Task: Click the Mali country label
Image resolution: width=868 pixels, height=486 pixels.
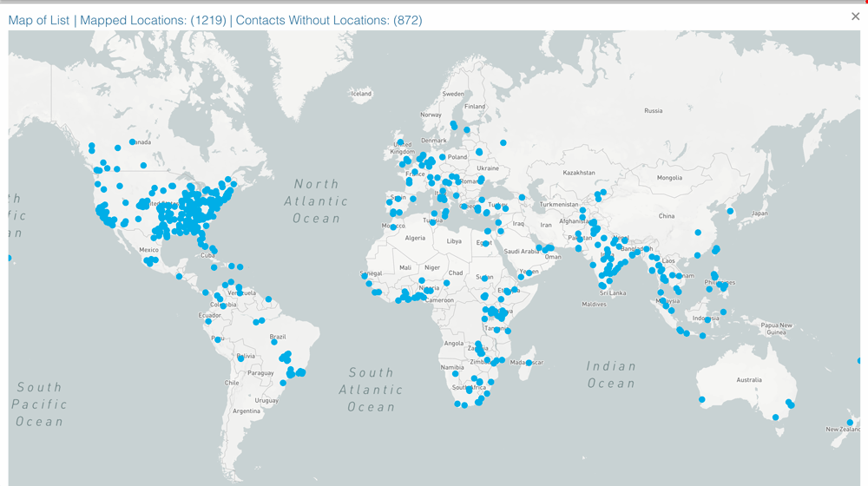Action: tap(405, 267)
